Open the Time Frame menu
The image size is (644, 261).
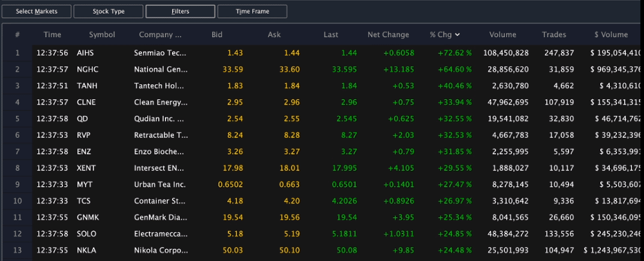[252, 11]
